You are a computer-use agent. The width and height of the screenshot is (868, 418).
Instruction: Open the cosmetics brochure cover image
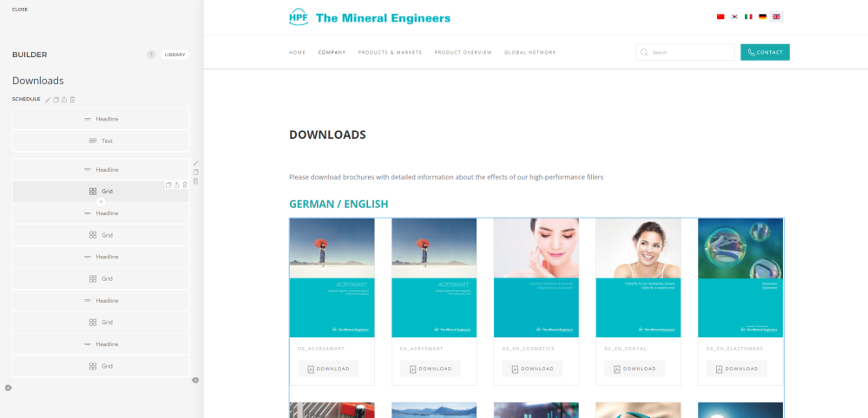[x=536, y=278]
